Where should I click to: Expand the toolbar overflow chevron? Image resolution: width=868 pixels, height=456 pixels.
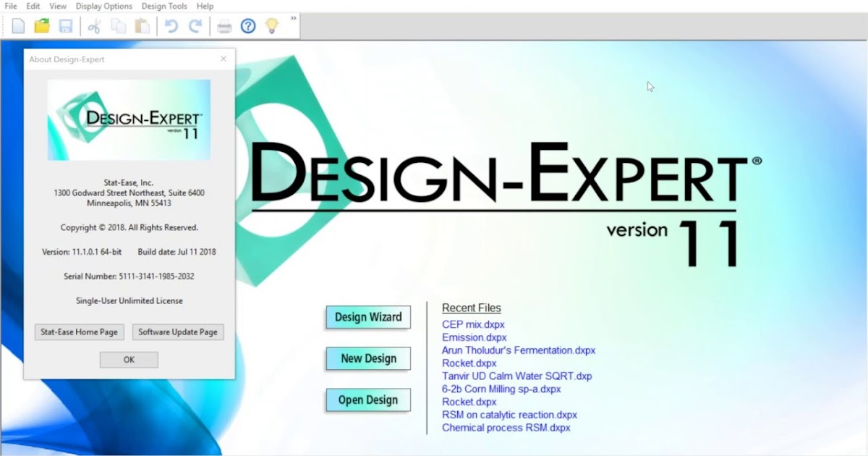pos(292,20)
